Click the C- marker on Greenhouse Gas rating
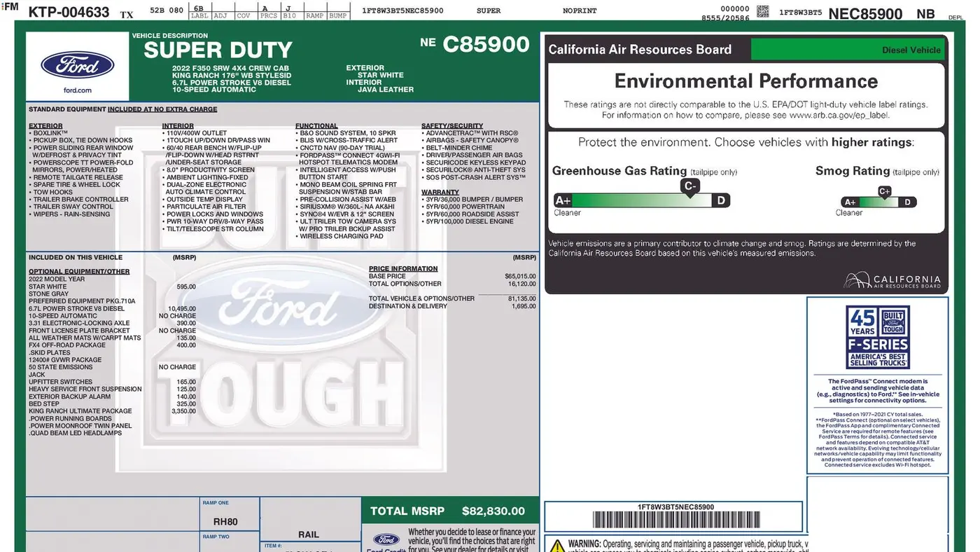 (690, 186)
